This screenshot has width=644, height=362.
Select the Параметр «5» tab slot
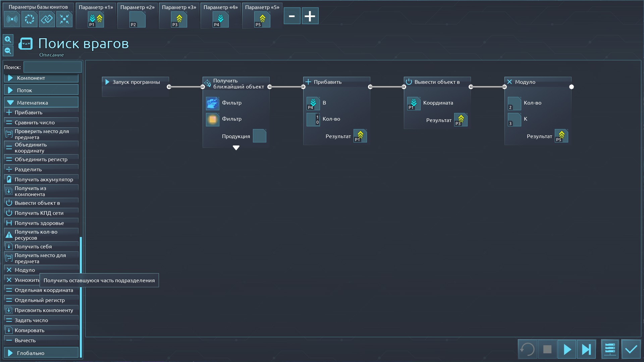point(262,19)
